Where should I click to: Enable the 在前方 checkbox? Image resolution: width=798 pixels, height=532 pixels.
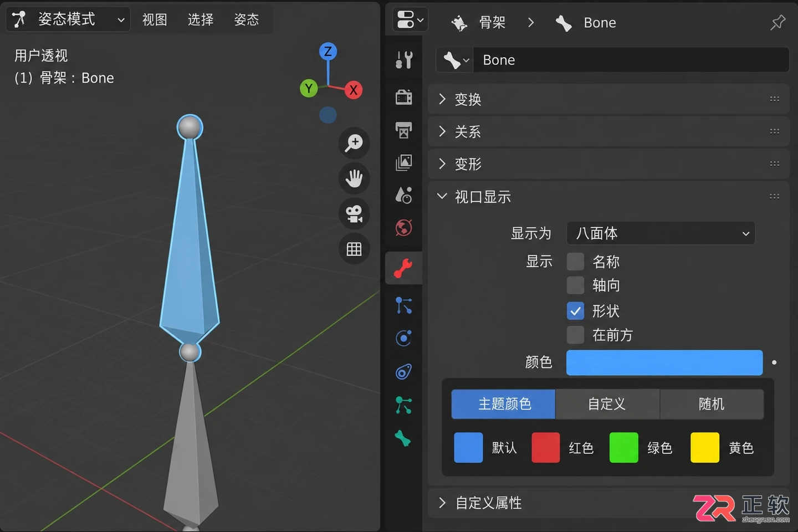tap(575, 335)
